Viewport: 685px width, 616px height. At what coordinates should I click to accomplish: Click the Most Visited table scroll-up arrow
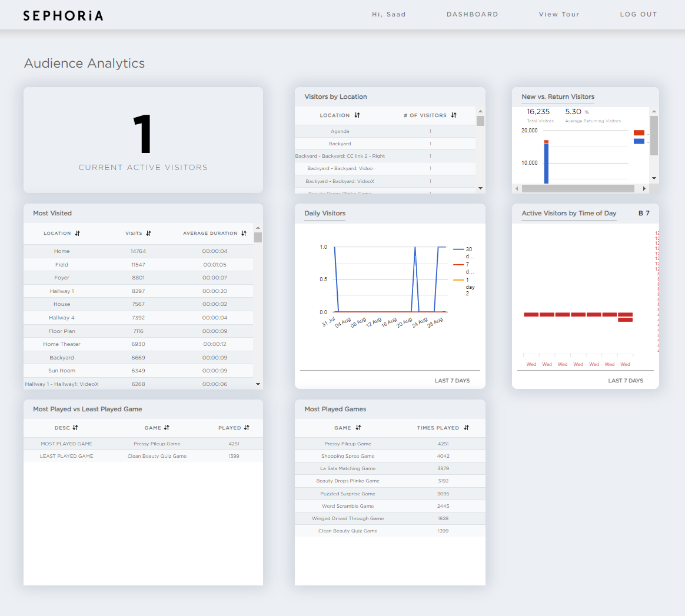coord(258,228)
